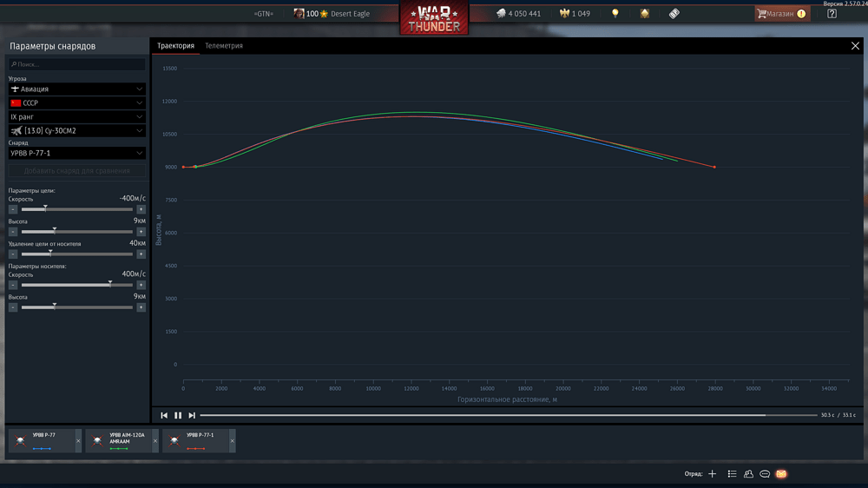Click the shopping cart icon
The height and width of the screenshot is (488, 868).
tap(762, 13)
